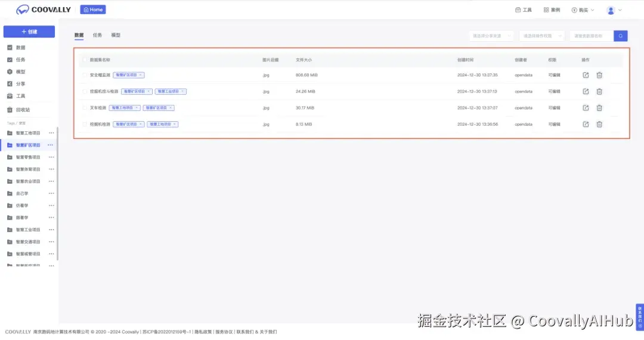Open more options for 智慧矿区项目 folder
Screen dimensions: 644x340
click(x=50, y=145)
